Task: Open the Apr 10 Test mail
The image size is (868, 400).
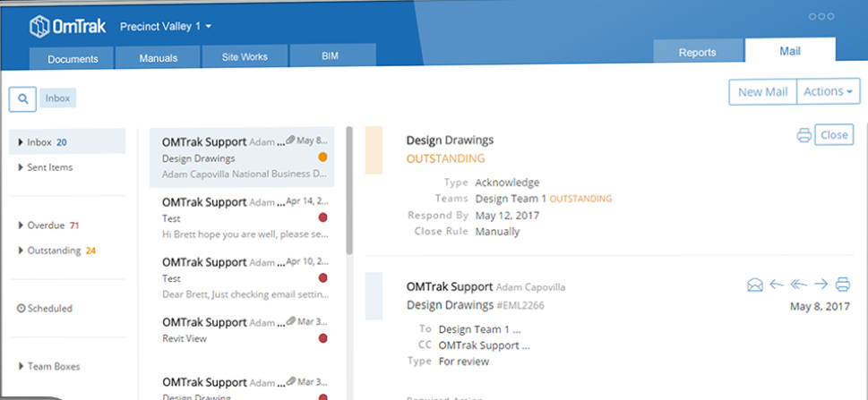Action: (x=242, y=277)
